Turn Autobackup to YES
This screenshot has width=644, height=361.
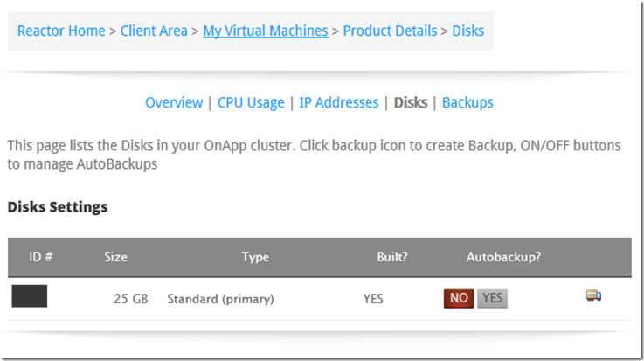tap(492, 298)
